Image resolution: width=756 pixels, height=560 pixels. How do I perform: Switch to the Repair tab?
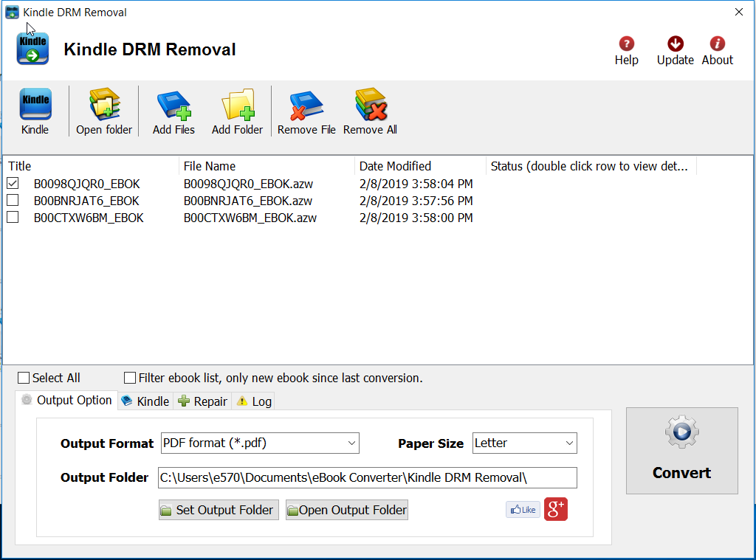click(x=202, y=401)
